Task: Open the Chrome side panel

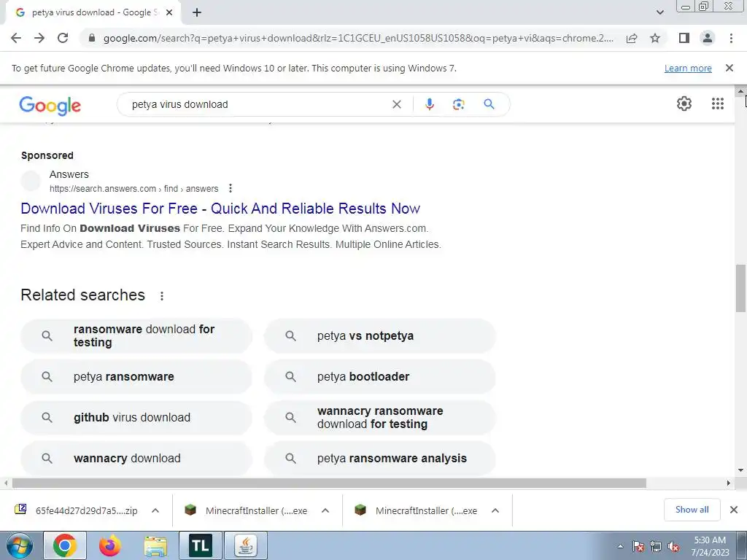Action: [684, 38]
